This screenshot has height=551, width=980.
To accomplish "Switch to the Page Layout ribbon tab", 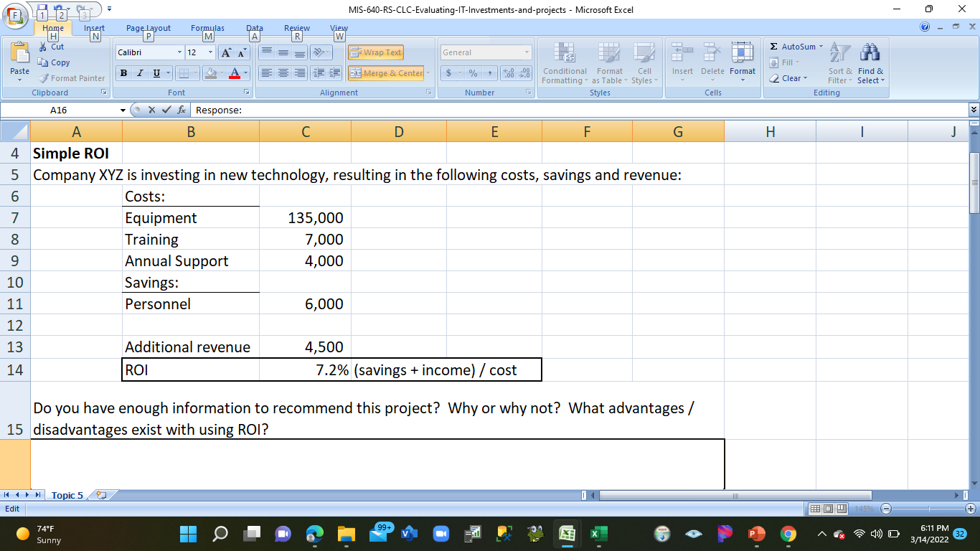I will [x=149, y=28].
